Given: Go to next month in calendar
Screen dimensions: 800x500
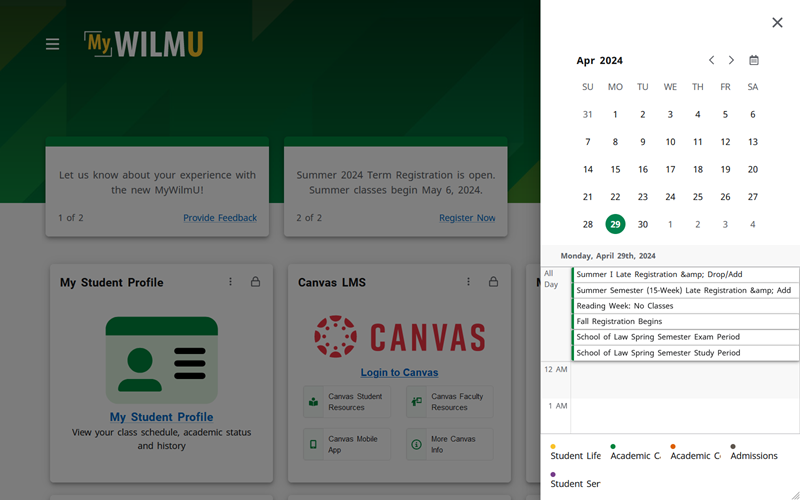Looking at the screenshot, I should pos(731,60).
